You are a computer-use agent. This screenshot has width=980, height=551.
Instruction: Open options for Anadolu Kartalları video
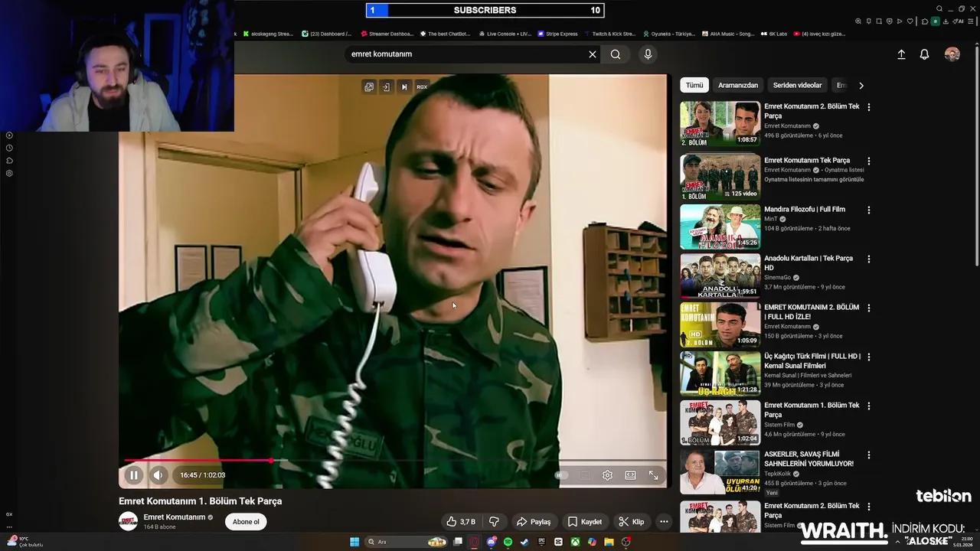click(x=868, y=259)
